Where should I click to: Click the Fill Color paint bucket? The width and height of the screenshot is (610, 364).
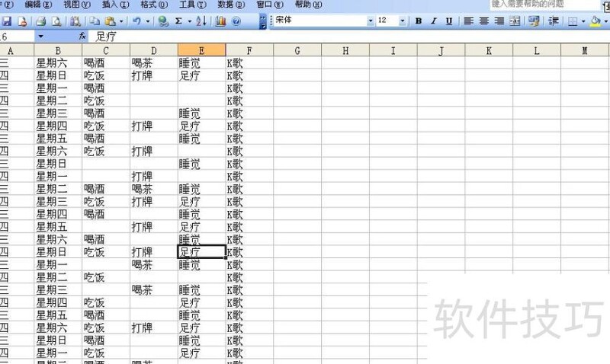(x=596, y=21)
